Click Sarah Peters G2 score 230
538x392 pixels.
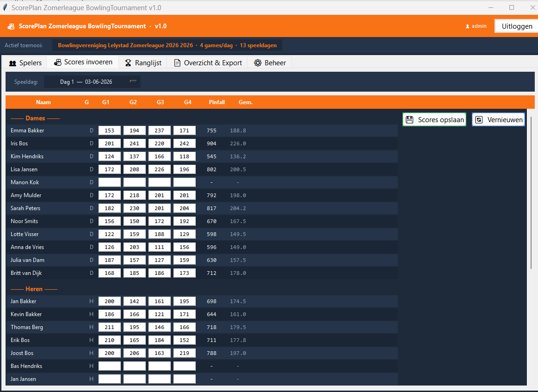tap(135, 208)
